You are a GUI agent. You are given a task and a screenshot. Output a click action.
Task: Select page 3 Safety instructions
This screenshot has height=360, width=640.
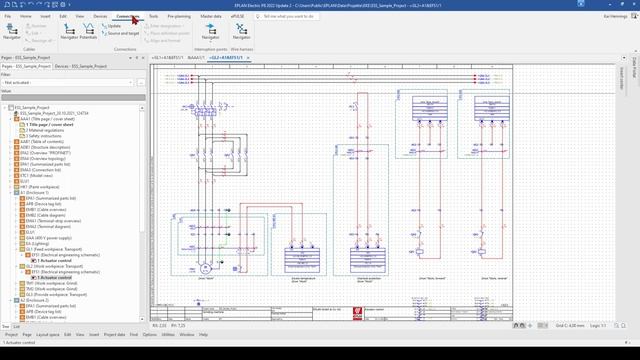coord(44,136)
